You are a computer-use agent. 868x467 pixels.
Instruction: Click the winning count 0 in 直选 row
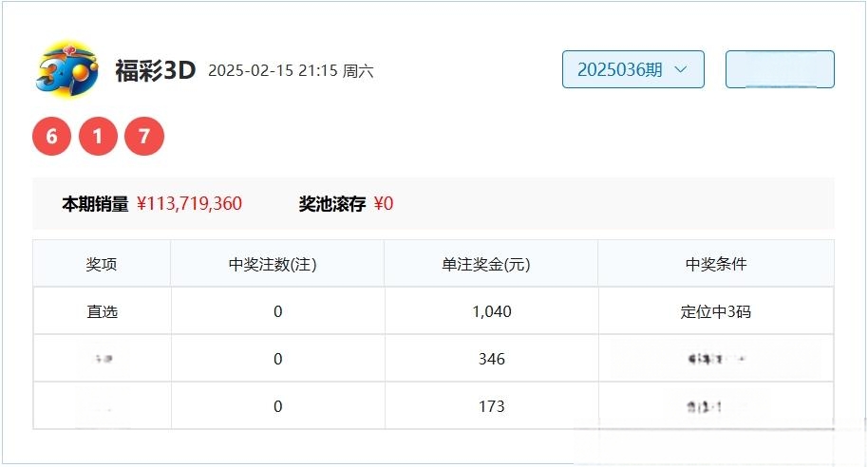pos(278,311)
